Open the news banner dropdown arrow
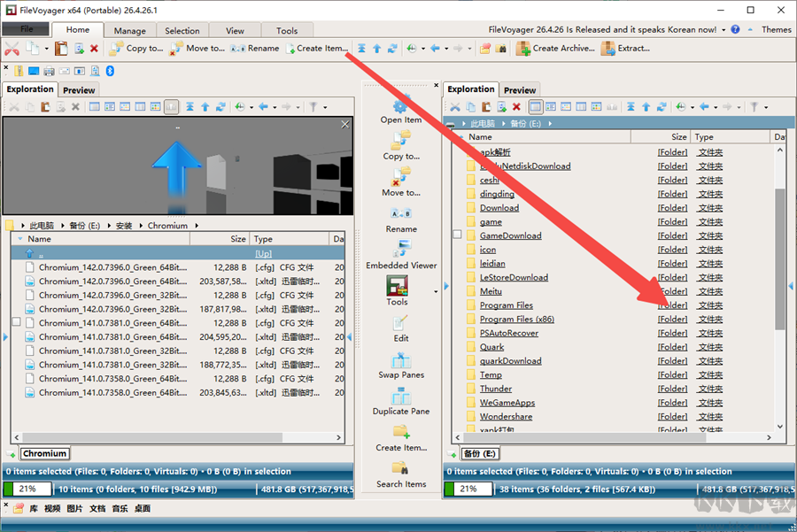 723,30
